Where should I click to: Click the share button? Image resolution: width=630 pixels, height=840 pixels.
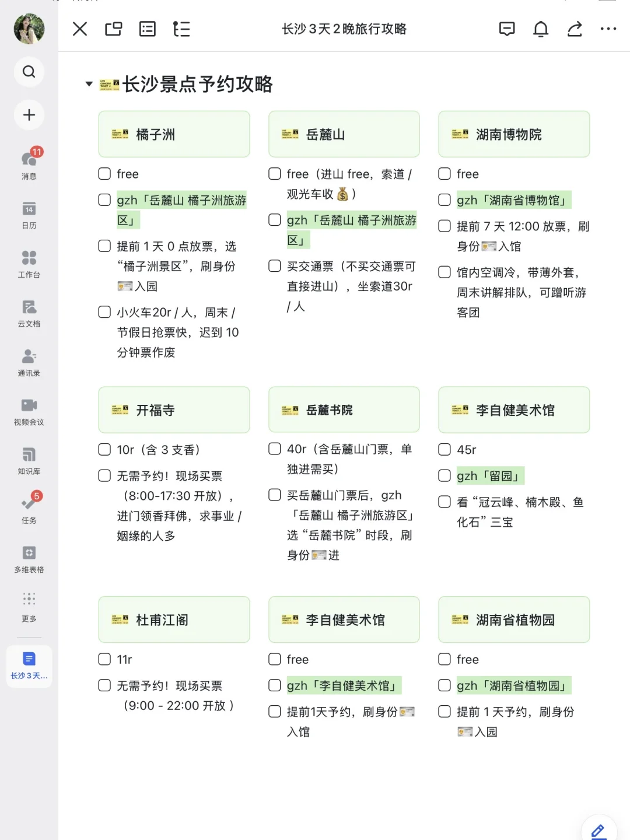[x=575, y=29]
